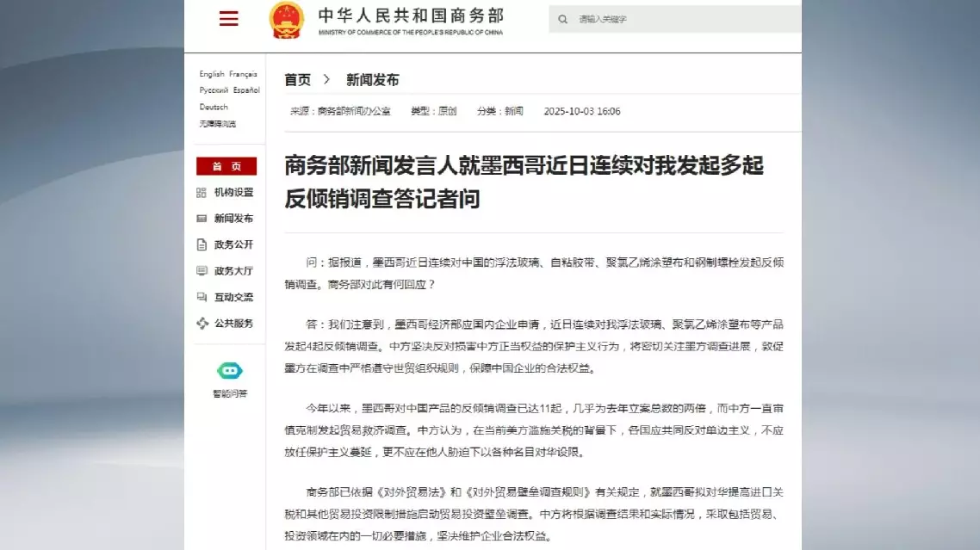Screen dimensions: 980x550
Task: Switch language to Français
Action: tap(243, 74)
